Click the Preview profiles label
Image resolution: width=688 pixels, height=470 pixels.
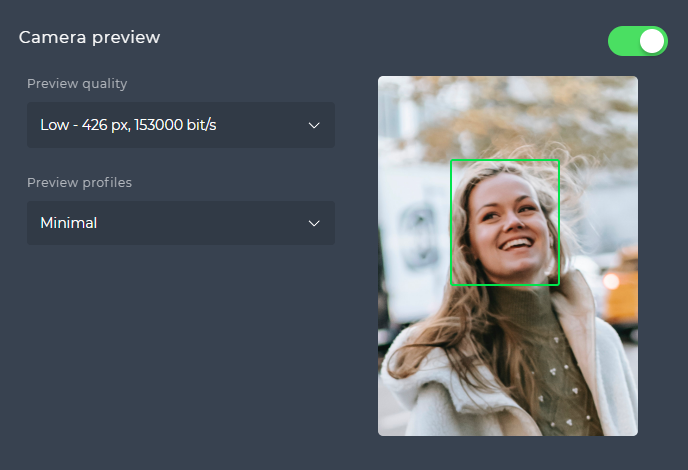(79, 182)
